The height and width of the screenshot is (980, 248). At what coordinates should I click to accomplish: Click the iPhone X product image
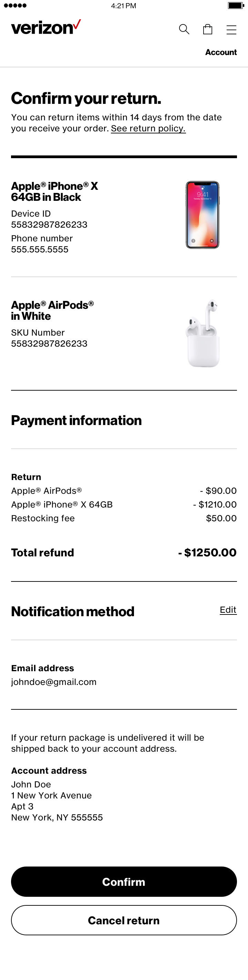pos(202,215)
